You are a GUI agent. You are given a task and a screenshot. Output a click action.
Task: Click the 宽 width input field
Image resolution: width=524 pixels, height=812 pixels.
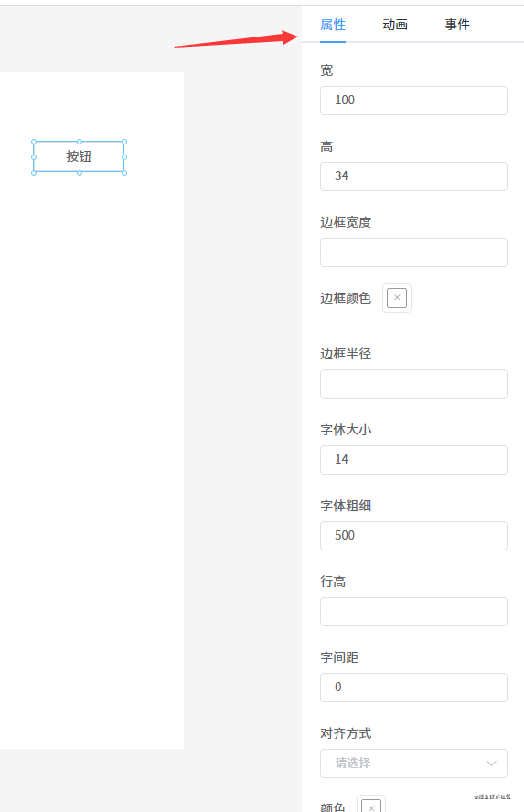click(413, 101)
